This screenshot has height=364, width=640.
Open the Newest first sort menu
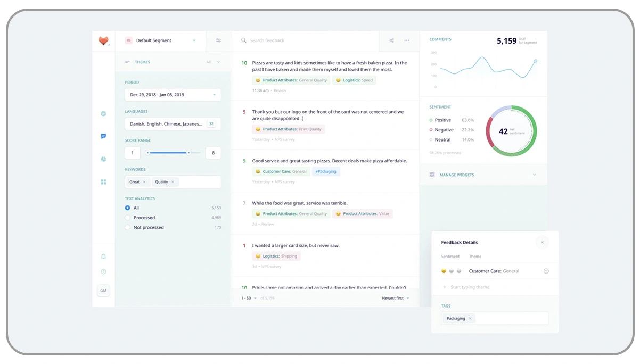point(395,298)
